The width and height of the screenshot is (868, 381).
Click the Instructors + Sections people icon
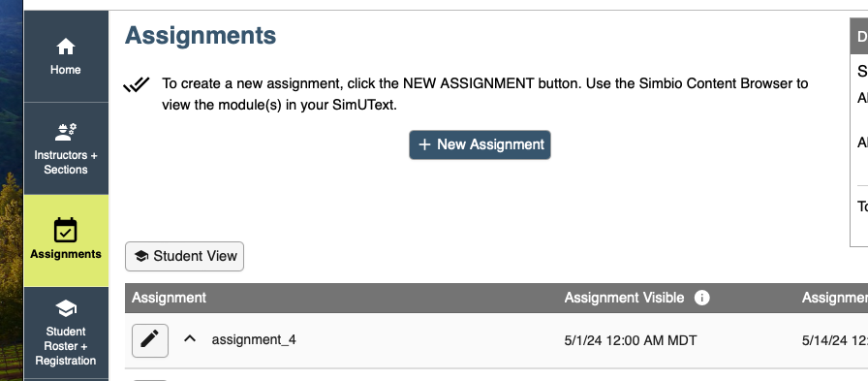tap(66, 132)
